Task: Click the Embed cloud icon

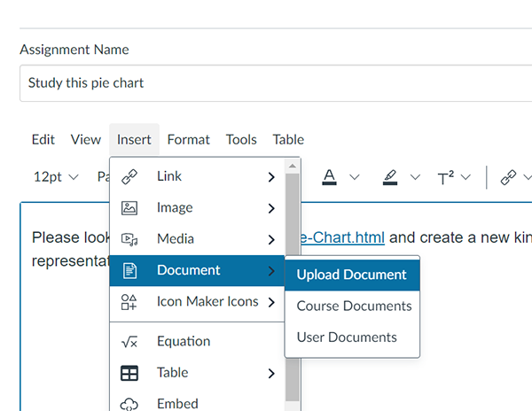Action: click(129, 404)
